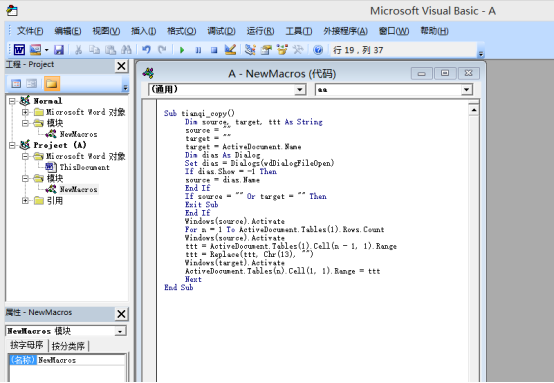This screenshot has width=554, height=383.
Task: Switch to 按分类序 tab
Action: click(68, 346)
